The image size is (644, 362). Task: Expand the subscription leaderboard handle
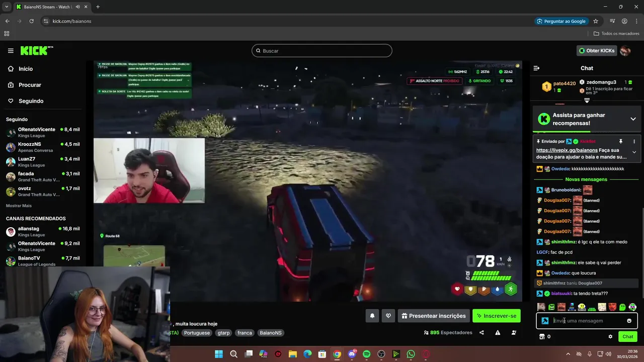click(x=587, y=101)
